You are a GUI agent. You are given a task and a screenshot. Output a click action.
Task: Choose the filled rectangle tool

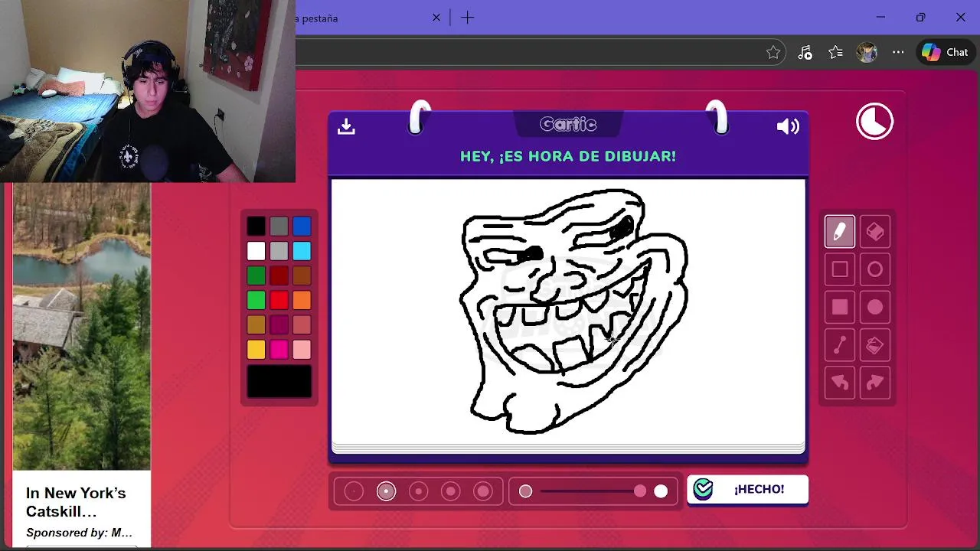[x=840, y=308]
